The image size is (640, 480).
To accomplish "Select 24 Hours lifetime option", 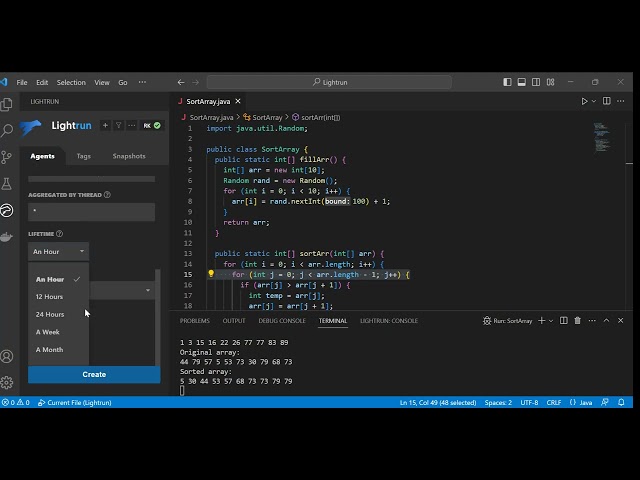I will point(58,314).
